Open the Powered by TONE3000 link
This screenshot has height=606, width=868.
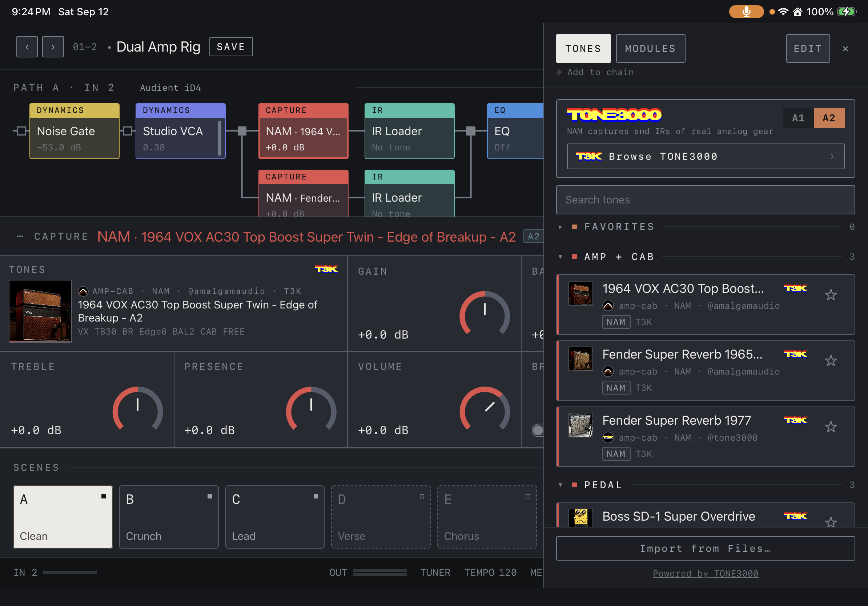[706, 574]
